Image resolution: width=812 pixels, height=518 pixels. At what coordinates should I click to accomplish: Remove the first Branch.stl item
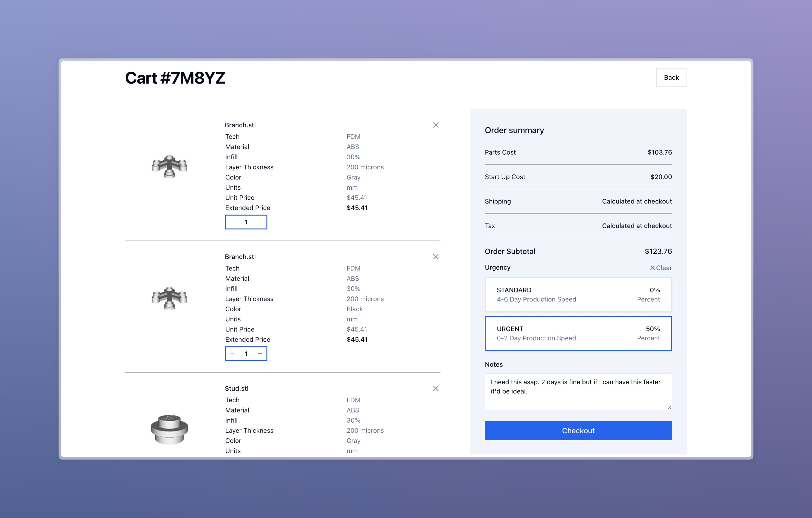(x=436, y=125)
